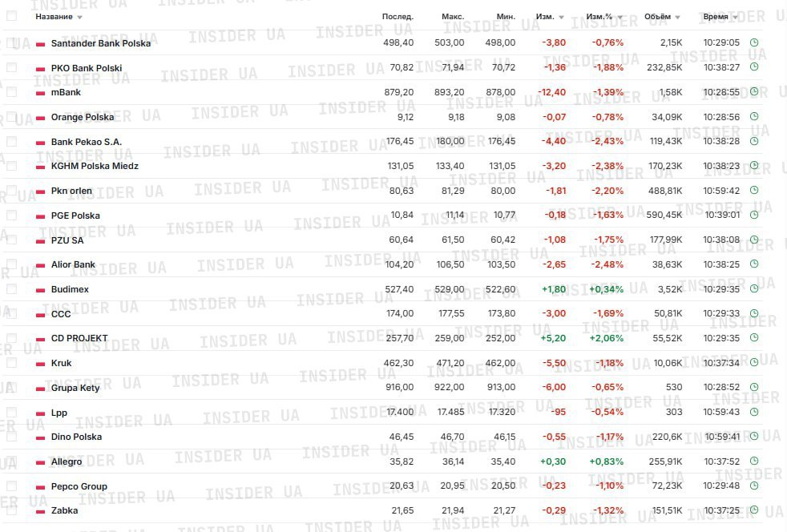
Task: Click the clock icon next to CD PROJEKT time
Action: (754, 338)
